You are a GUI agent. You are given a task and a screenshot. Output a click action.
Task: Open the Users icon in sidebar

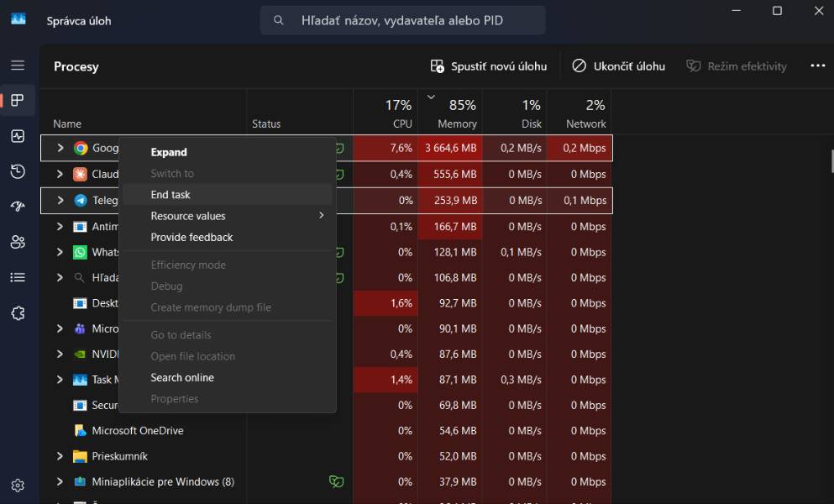(x=18, y=242)
